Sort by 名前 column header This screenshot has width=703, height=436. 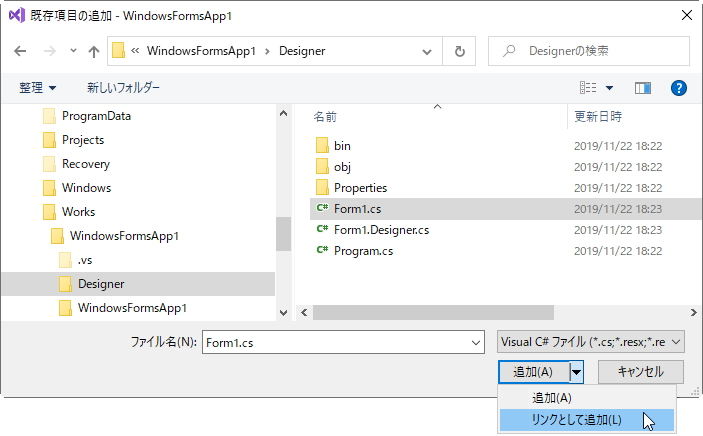(x=325, y=117)
